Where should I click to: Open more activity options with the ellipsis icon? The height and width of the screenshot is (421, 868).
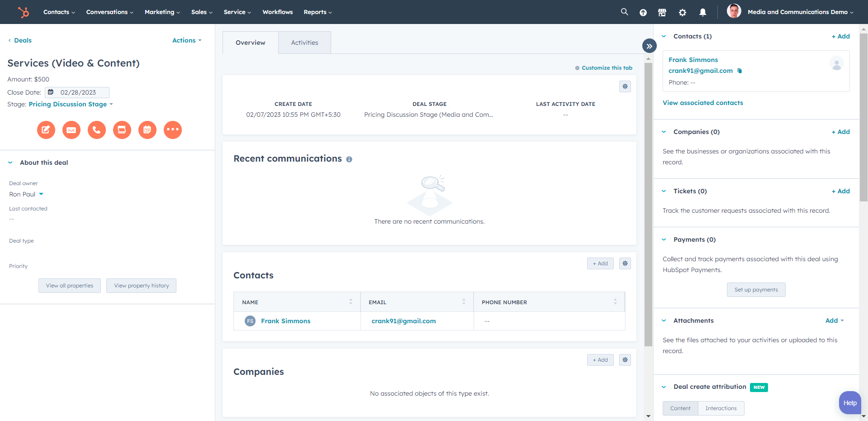pyautogui.click(x=172, y=130)
